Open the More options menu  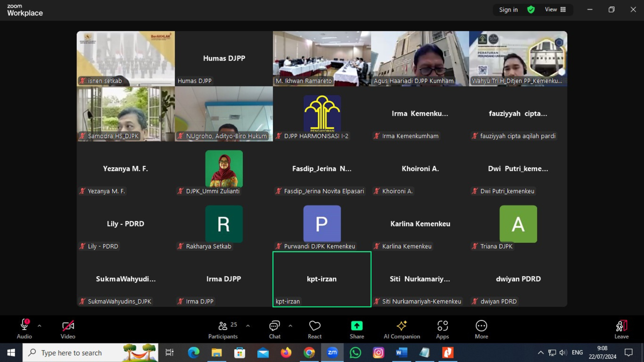point(481,329)
